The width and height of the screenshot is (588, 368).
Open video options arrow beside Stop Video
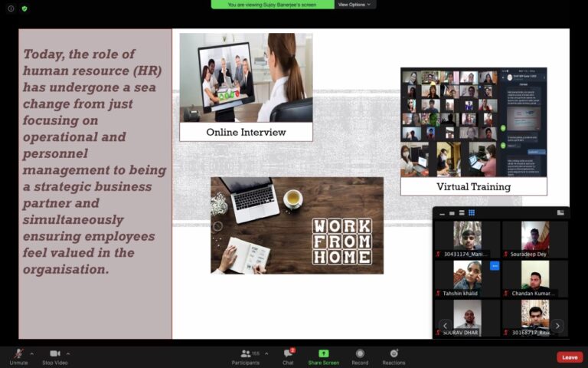point(68,353)
